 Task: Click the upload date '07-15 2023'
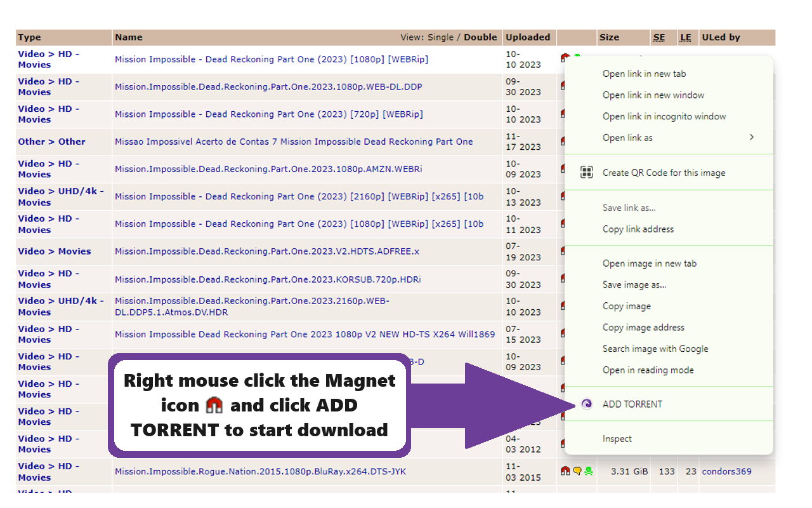[x=523, y=334]
